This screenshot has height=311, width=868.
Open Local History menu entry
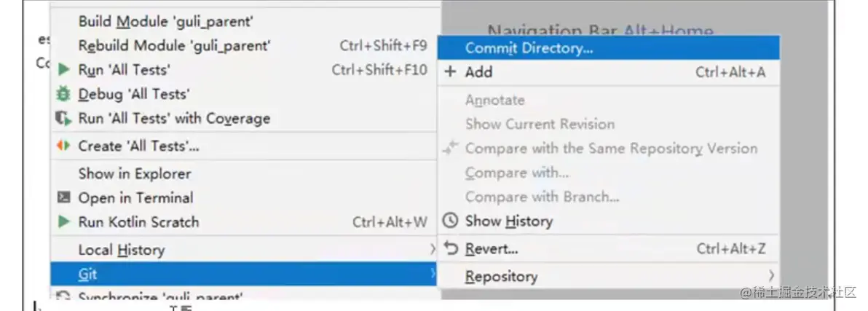coord(122,250)
